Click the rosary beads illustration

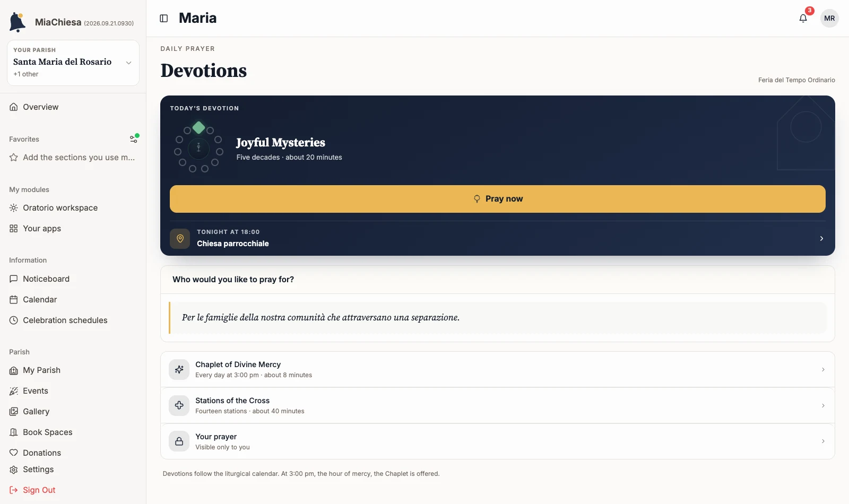point(198,147)
